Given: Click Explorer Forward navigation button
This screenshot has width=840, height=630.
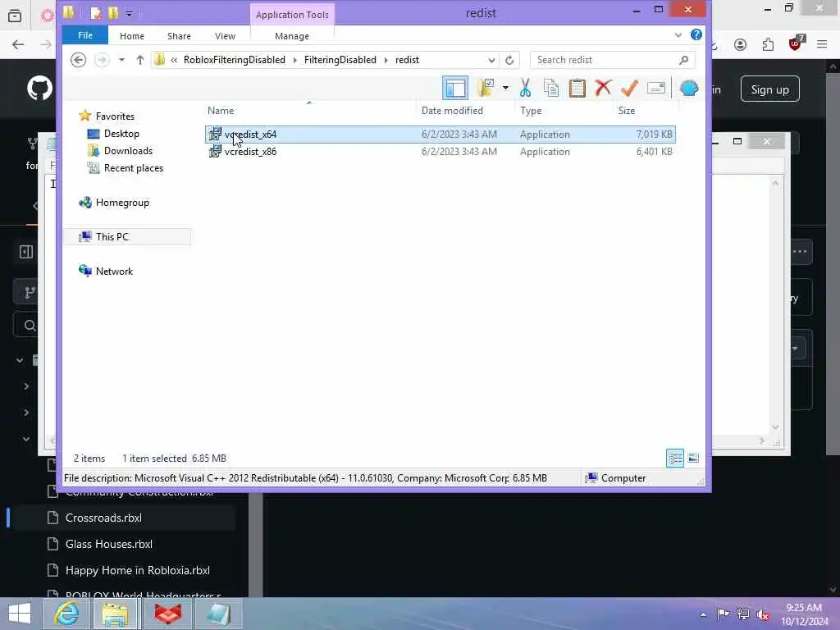Looking at the screenshot, I should pos(101,60).
